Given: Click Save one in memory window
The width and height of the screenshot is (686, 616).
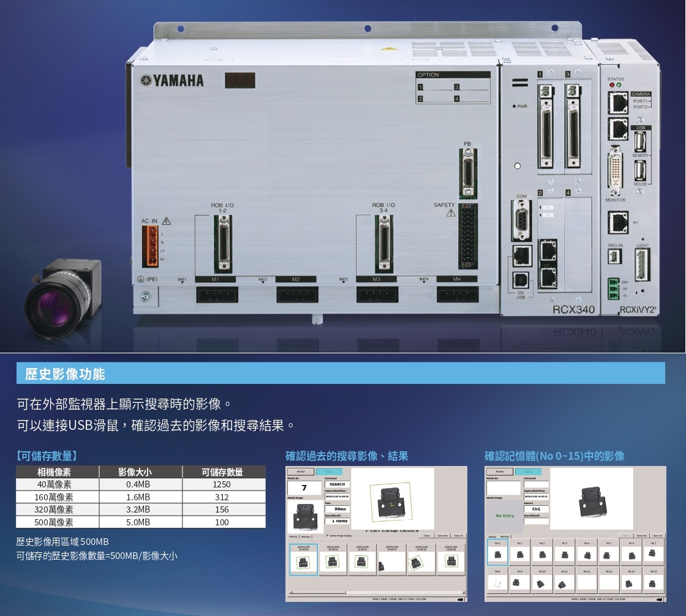Looking at the screenshot, I should pos(642,536).
